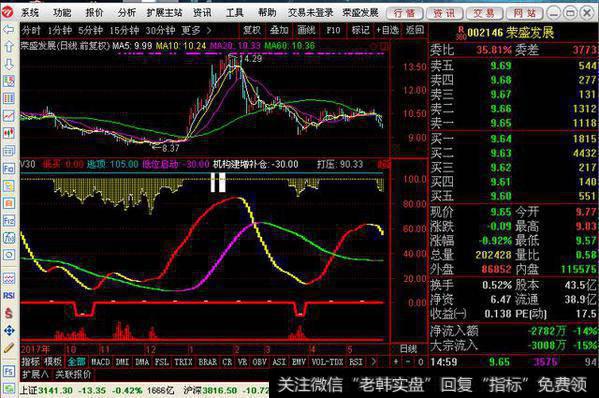Select the 全部 indicator tab
The image size is (599, 398).
(x=76, y=361)
